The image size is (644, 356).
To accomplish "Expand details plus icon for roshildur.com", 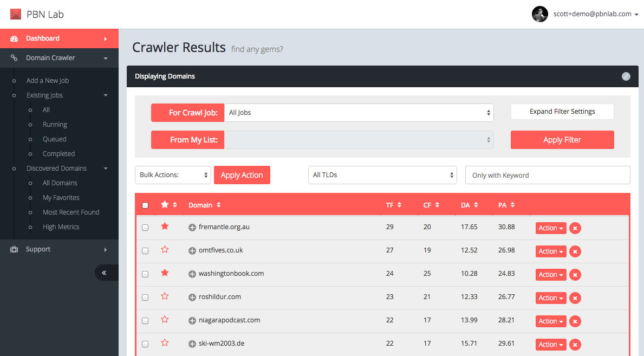I will pos(192,297).
